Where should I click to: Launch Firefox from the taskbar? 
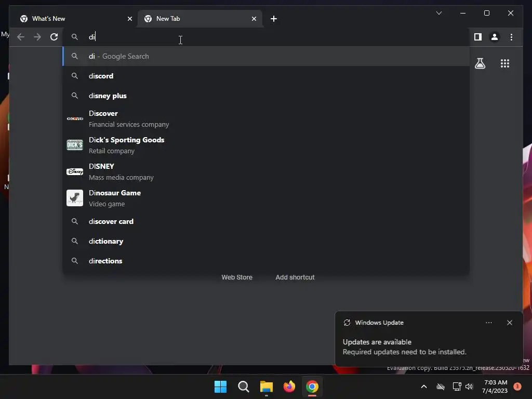pos(289,387)
